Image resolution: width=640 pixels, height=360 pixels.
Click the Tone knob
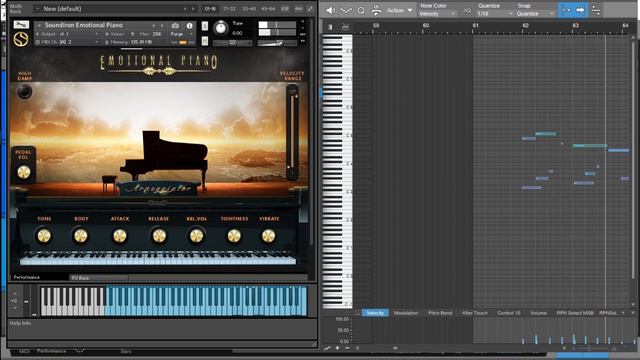pyautogui.click(x=44, y=236)
